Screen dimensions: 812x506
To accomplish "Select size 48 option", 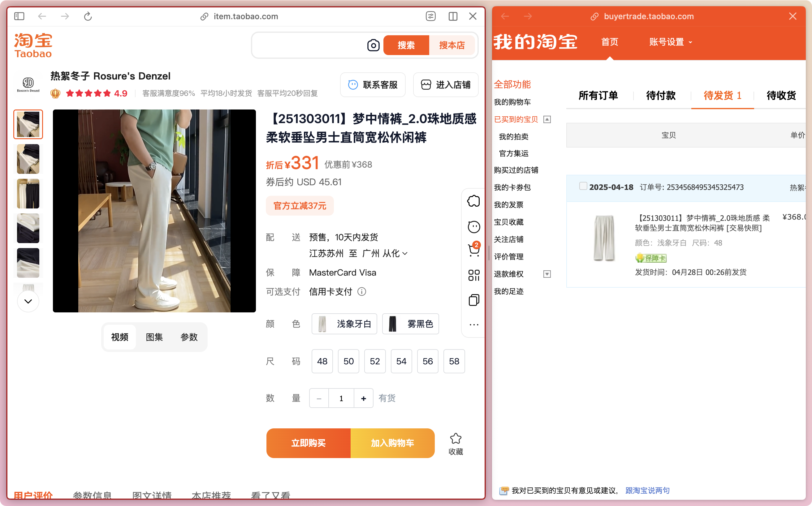I will [x=322, y=361].
